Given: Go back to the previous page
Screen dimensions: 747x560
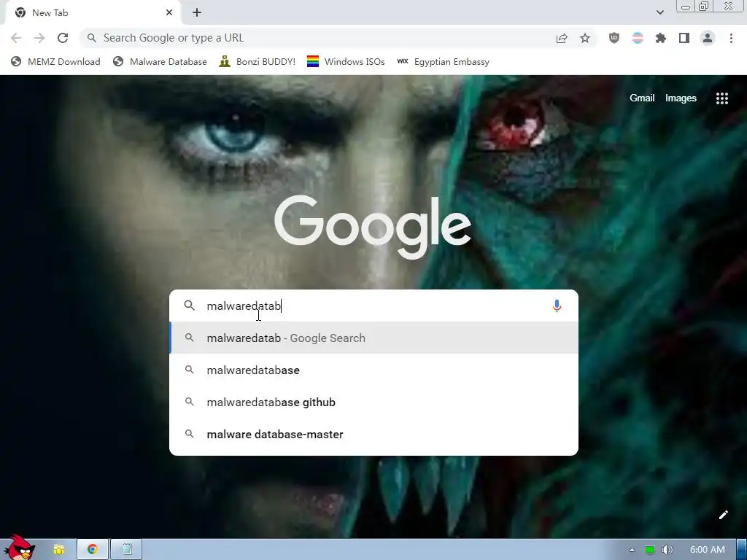Looking at the screenshot, I should [16, 38].
